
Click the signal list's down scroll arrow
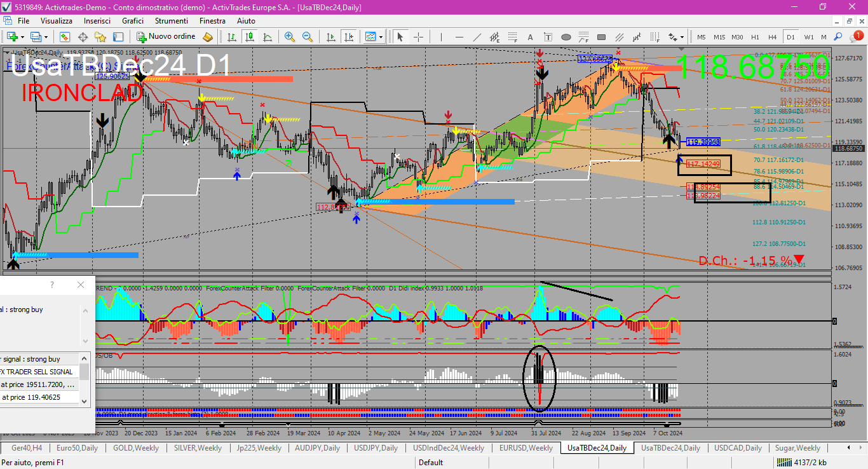tap(84, 401)
